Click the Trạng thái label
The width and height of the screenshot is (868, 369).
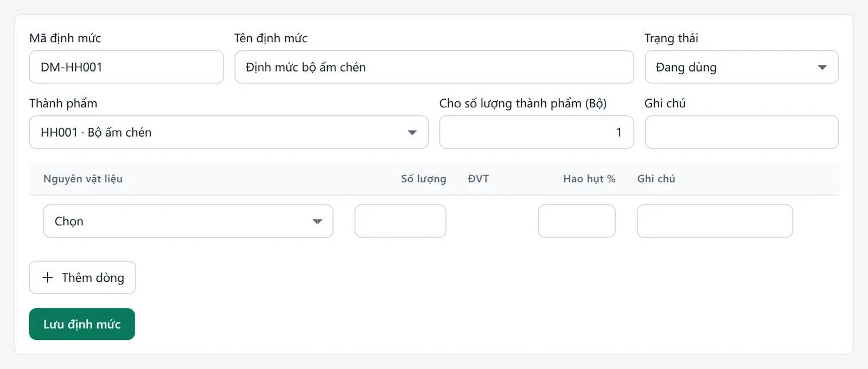click(x=671, y=38)
